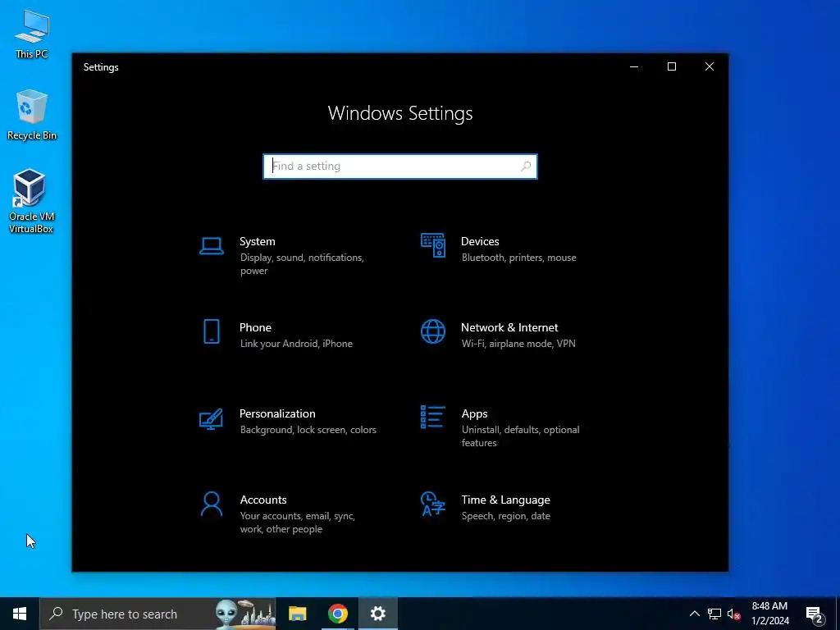The image size is (840, 630).
Task: Open the System laptop icon
Action: coord(211,246)
